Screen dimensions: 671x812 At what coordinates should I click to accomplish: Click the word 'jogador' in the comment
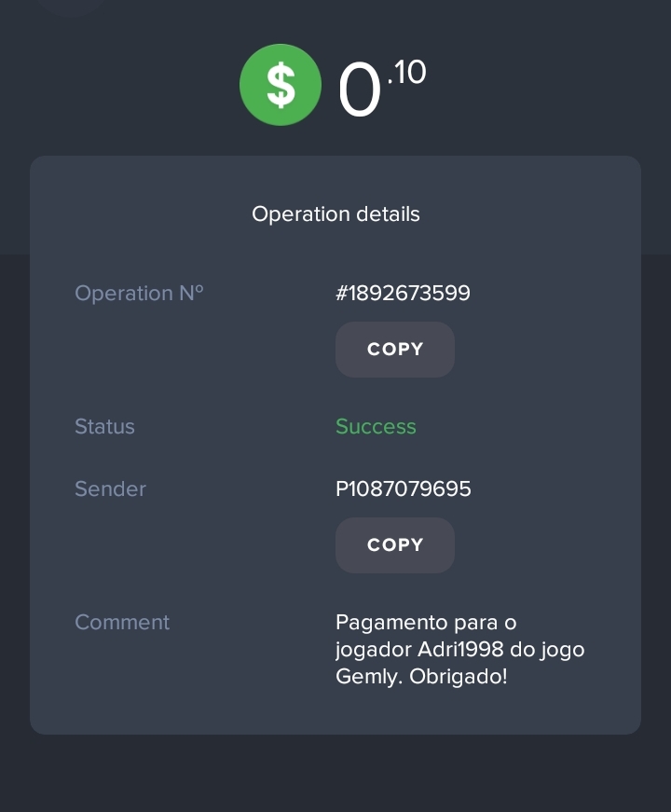(x=373, y=650)
